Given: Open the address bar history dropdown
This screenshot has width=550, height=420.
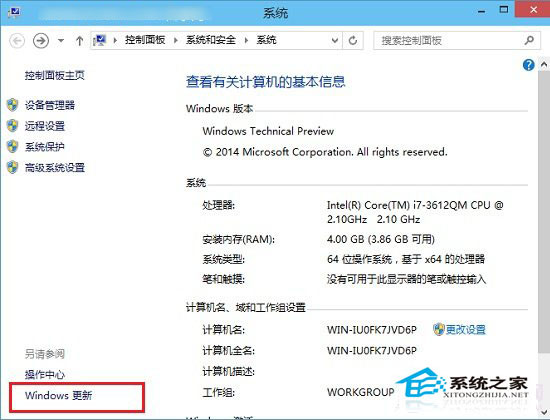Looking at the screenshot, I should 335,40.
